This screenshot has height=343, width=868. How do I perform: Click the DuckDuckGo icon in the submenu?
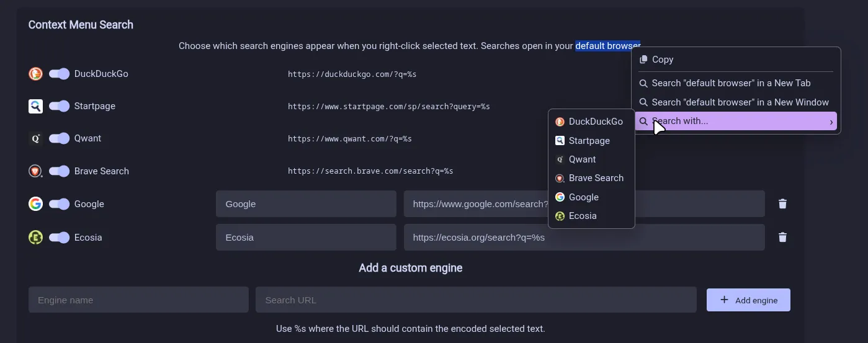(x=560, y=122)
